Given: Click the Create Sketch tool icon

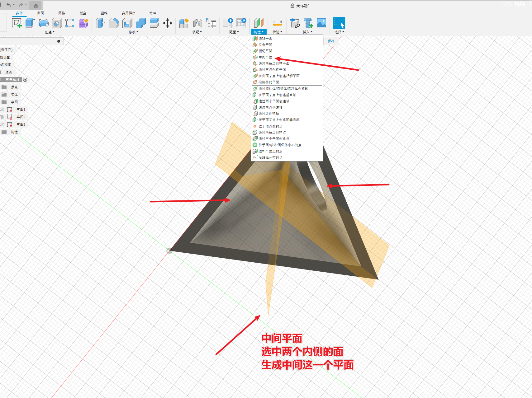Looking at the screenshot, I should coord(17,23).
